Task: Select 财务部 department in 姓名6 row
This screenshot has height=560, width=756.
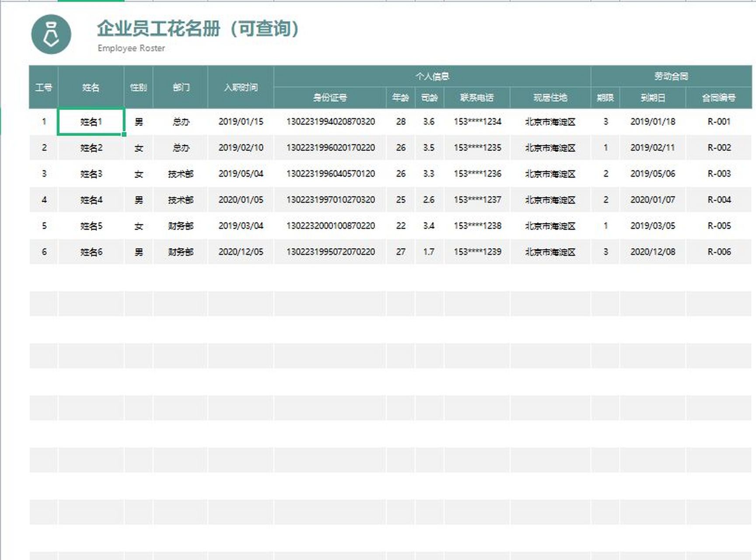Action: (181, 252)
